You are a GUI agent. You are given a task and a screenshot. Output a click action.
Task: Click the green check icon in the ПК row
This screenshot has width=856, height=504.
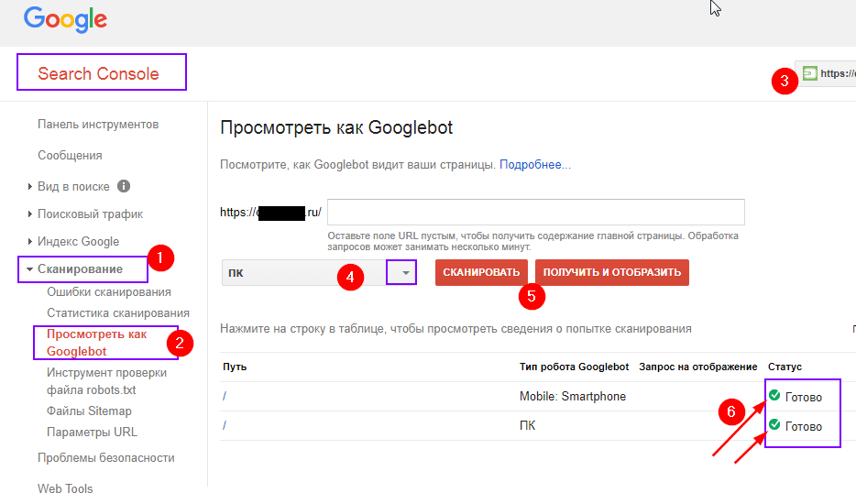(x=774, y=423)
